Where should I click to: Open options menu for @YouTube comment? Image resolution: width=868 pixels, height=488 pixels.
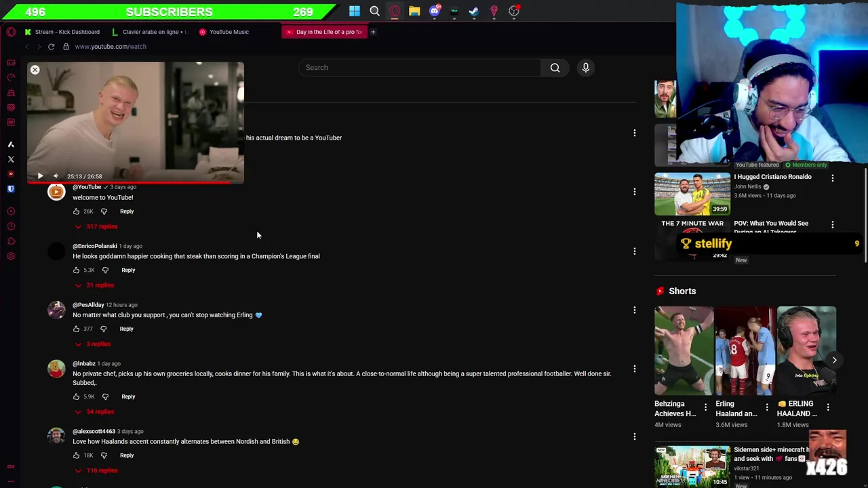634,192
